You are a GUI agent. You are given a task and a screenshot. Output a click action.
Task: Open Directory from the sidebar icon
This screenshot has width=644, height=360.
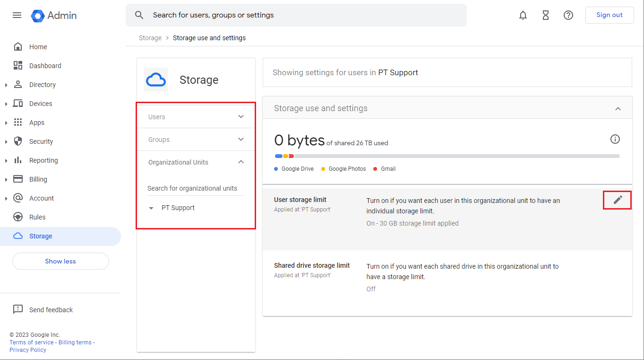(18, 84)
